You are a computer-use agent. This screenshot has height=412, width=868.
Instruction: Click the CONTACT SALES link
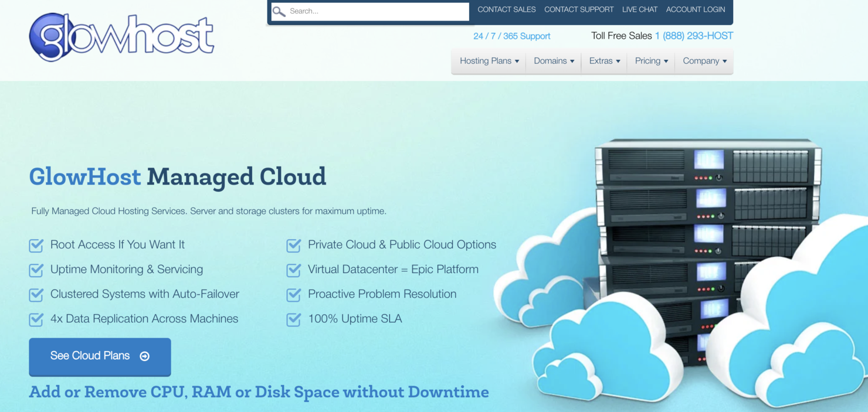(x=506, y=9)
